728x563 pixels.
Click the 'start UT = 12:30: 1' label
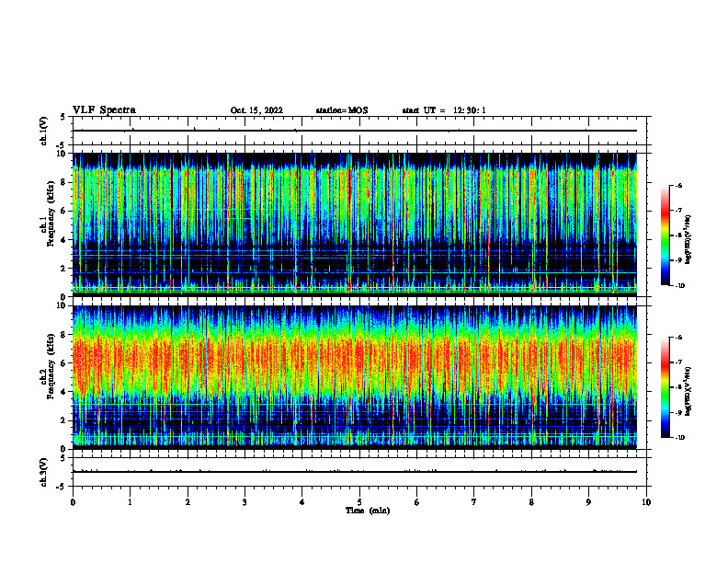tap(444, 110)
